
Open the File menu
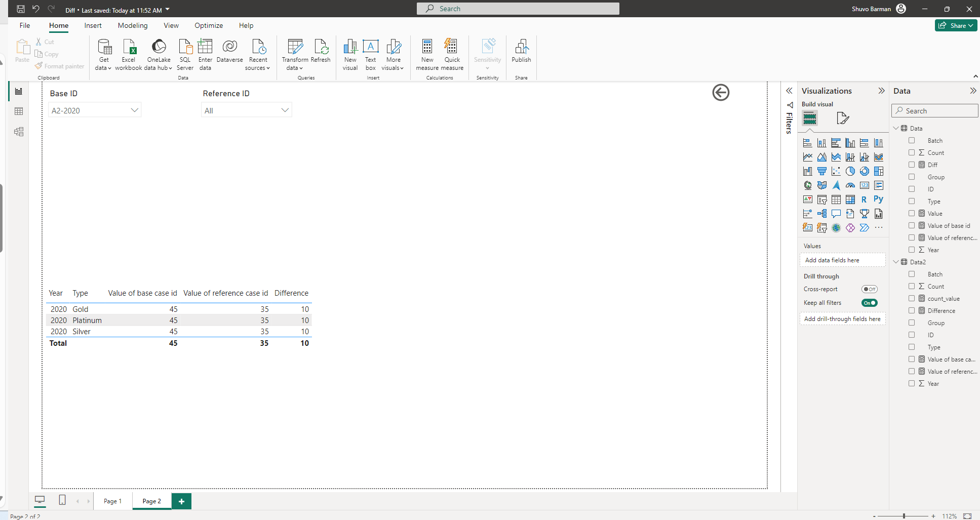(25, 25)
